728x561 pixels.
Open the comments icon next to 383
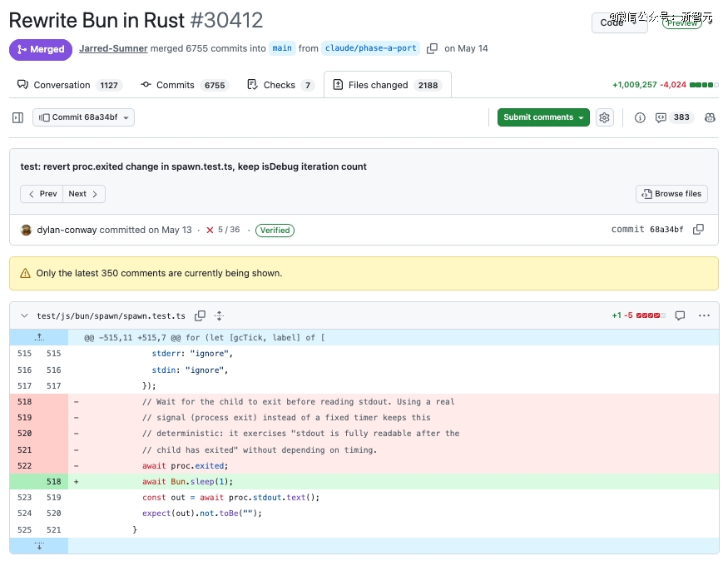click(661, 117)
